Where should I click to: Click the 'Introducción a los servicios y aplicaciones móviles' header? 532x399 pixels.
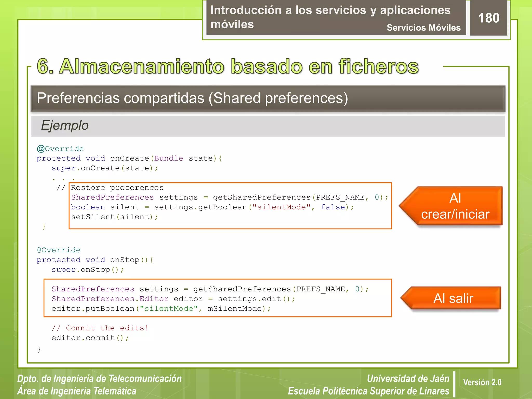(x=330, y=17)
